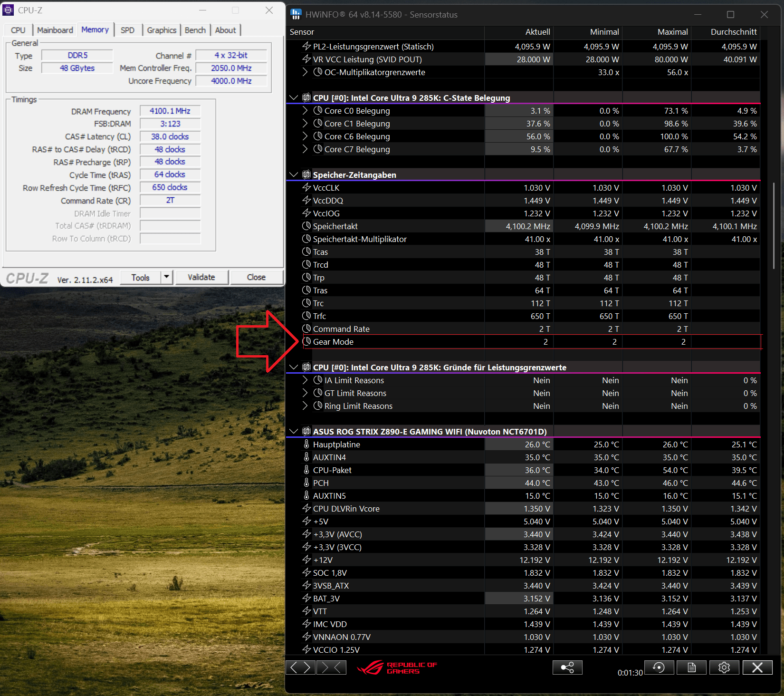
Task: Click the lightning icon next to VR VCC Leistung
Action: pos(306,59)
